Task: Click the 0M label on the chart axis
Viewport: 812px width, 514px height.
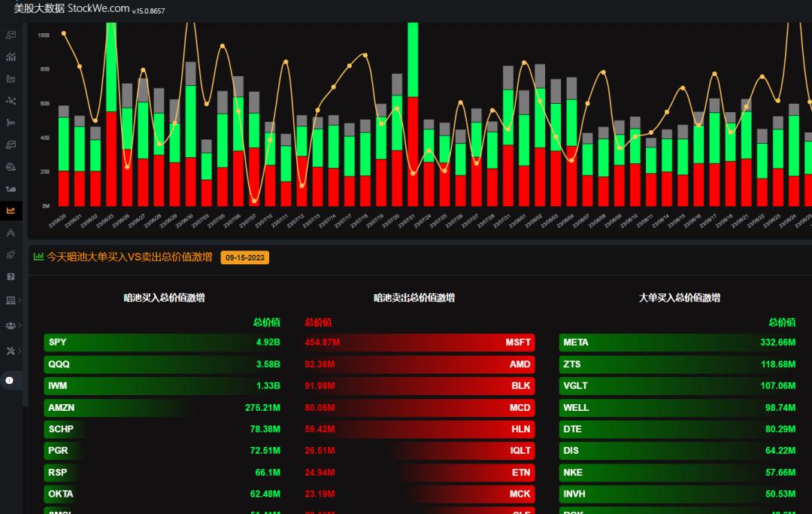Action: [x=46, y=205]
